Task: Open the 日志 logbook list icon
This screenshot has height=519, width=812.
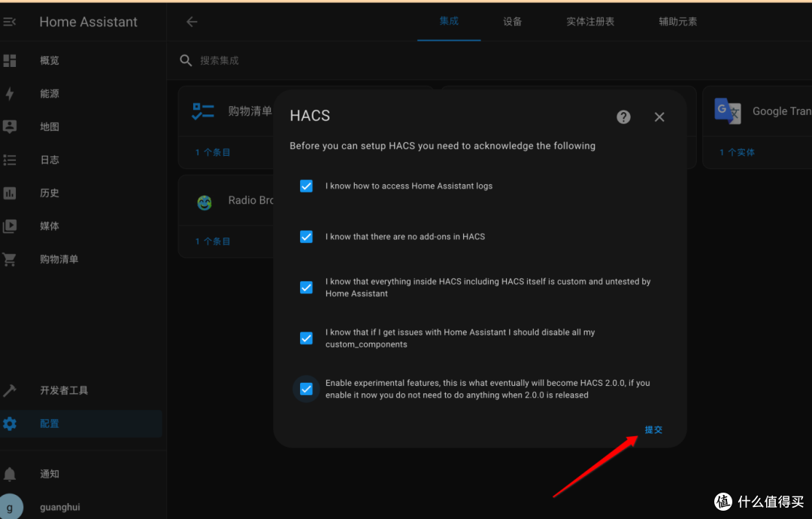Action: pos(9,160)
